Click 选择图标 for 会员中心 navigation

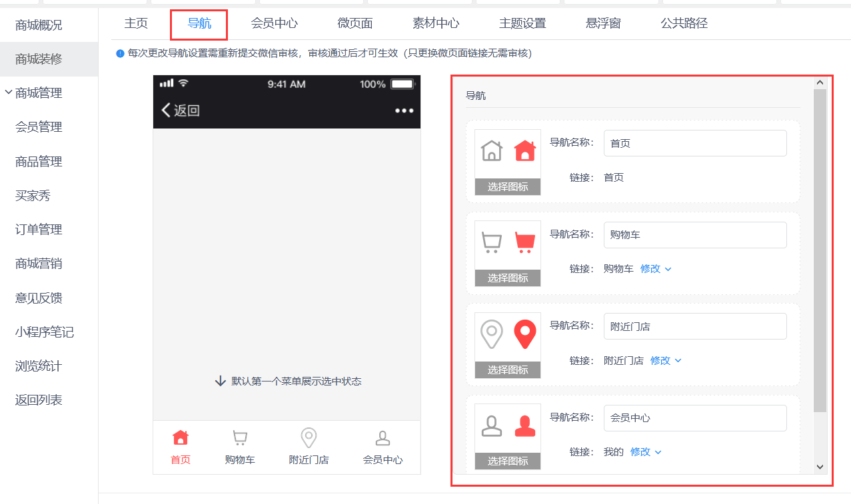coord(508,461)
